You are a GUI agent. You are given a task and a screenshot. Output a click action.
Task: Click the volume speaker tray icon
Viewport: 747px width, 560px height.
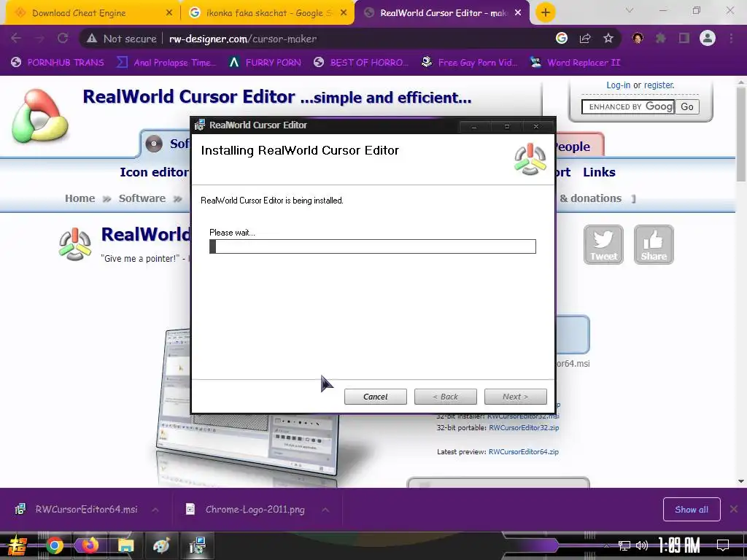[642, 545]
